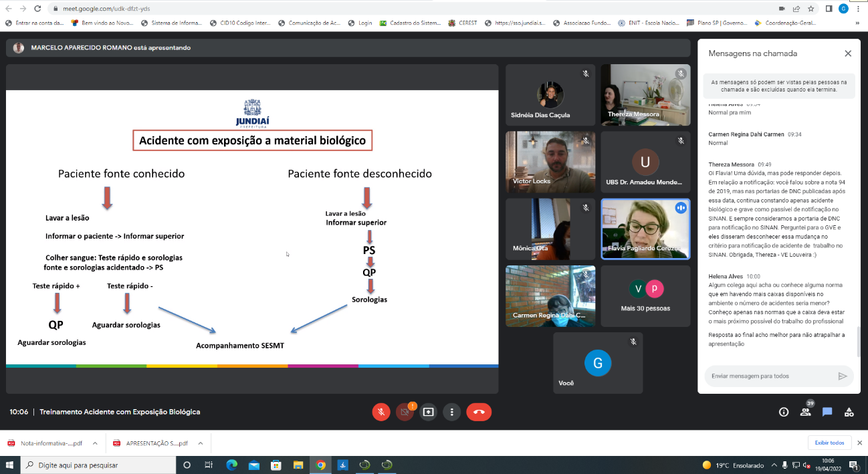Image resolution: width=868 pixels, height=474 pixels.
Task: Expand options for the APRESENTAÇÃO download
Action: (201, 443)
